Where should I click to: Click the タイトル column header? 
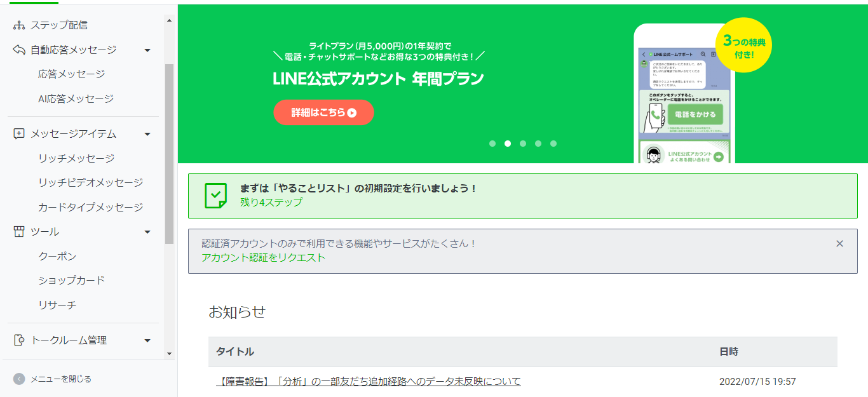pos(235,352)
